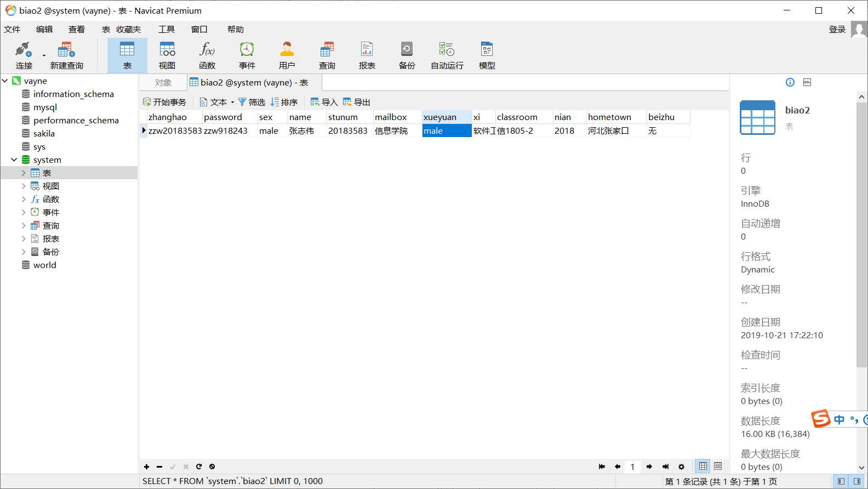Open the 帮助 menu
Viewport: 868px width, 489px height.
(236, 29)
